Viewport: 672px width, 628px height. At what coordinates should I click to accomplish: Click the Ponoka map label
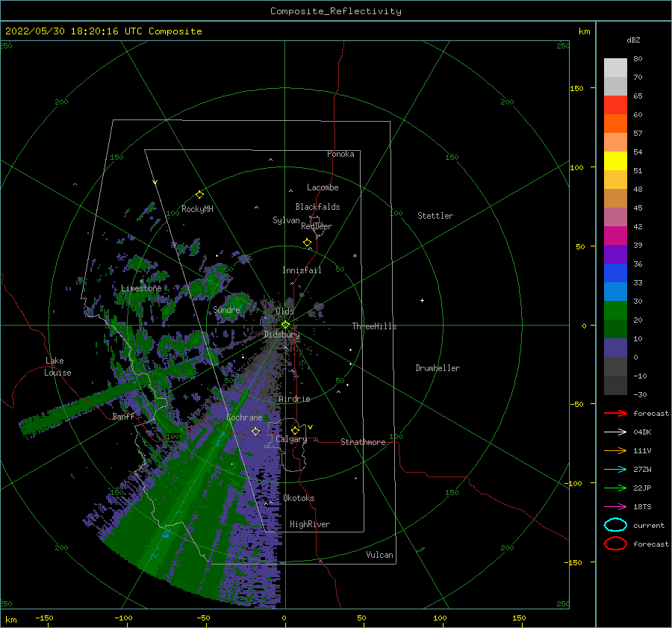(x=340, y=154)
